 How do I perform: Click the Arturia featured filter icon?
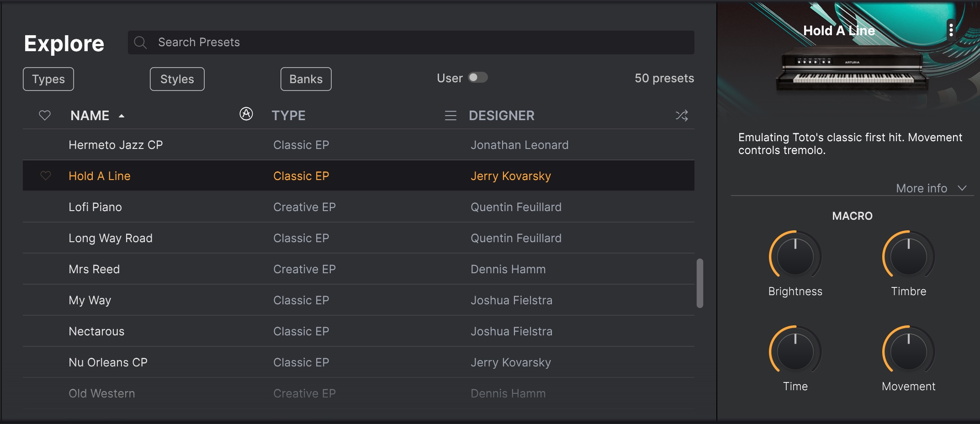pyautogui.click(x=246, y=114)
